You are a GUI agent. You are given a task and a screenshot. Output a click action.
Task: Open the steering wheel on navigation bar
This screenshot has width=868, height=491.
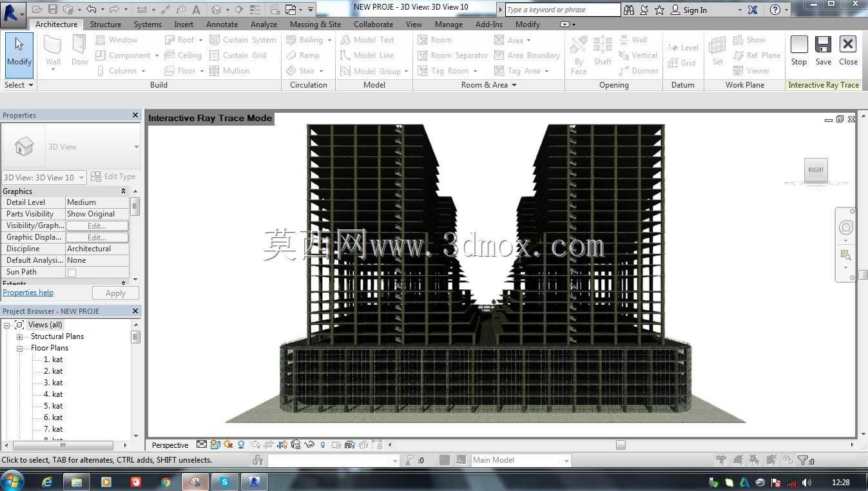click(846, 227)
